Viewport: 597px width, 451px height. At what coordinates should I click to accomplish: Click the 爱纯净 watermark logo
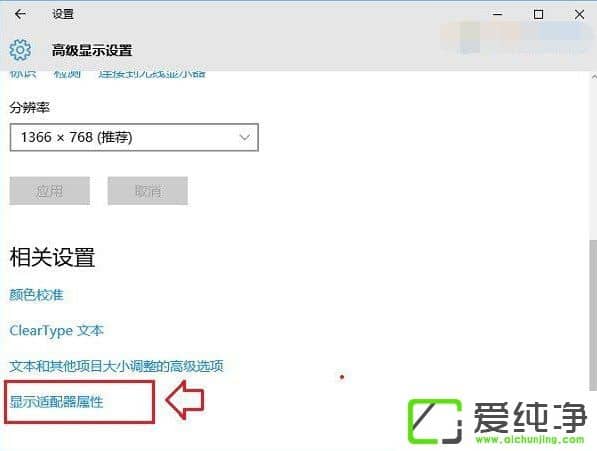pyautogui.click(x=497, y=422)
